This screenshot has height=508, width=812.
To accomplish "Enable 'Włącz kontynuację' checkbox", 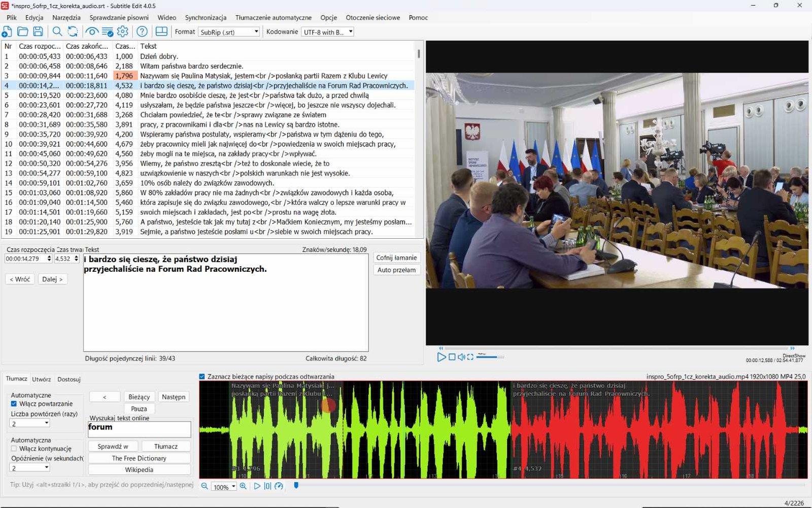I will 14,449.
